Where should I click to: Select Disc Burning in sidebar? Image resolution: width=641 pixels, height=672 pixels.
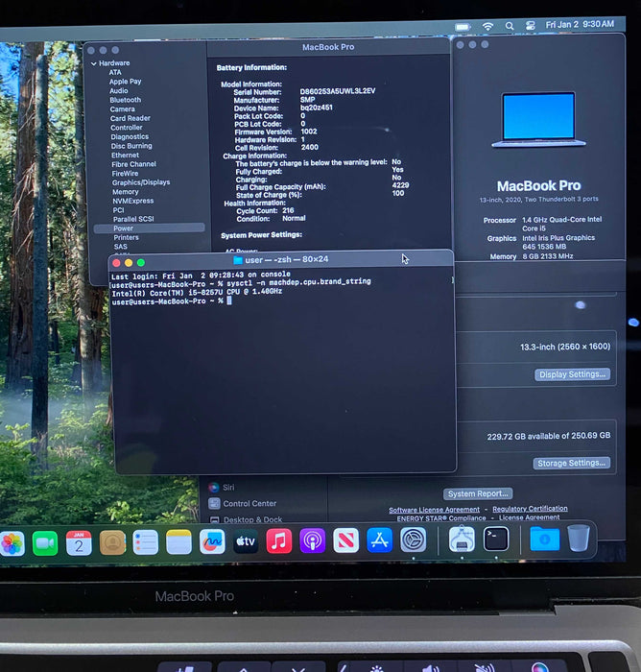point(131,146)
